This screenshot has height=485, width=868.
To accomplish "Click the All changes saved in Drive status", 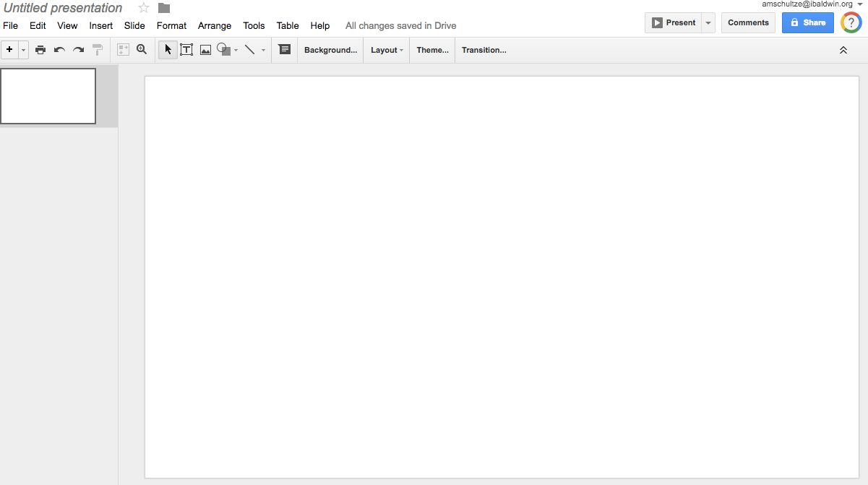I will pos(401,25).
